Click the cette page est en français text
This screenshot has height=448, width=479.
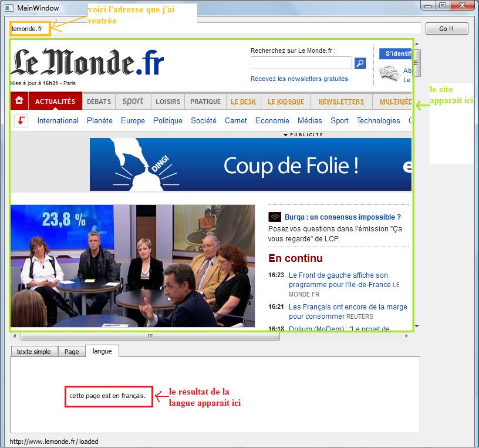pyautogui.click(x=107, y=396)
